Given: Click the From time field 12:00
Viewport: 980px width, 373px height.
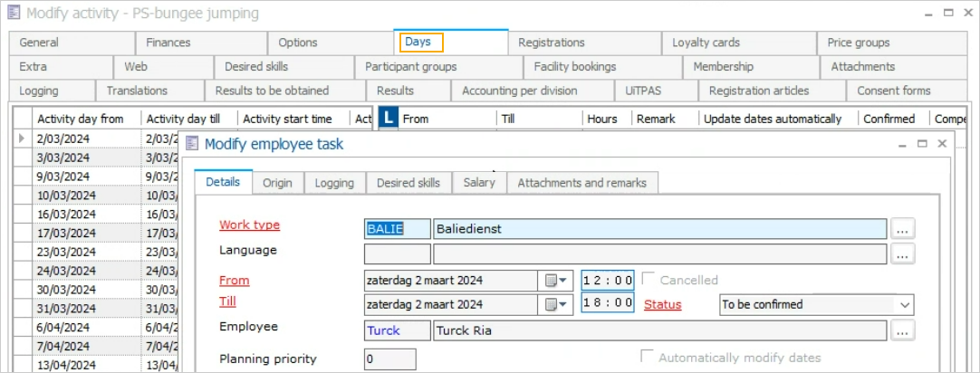Looking at the screenshot, I should click(607, 281).
